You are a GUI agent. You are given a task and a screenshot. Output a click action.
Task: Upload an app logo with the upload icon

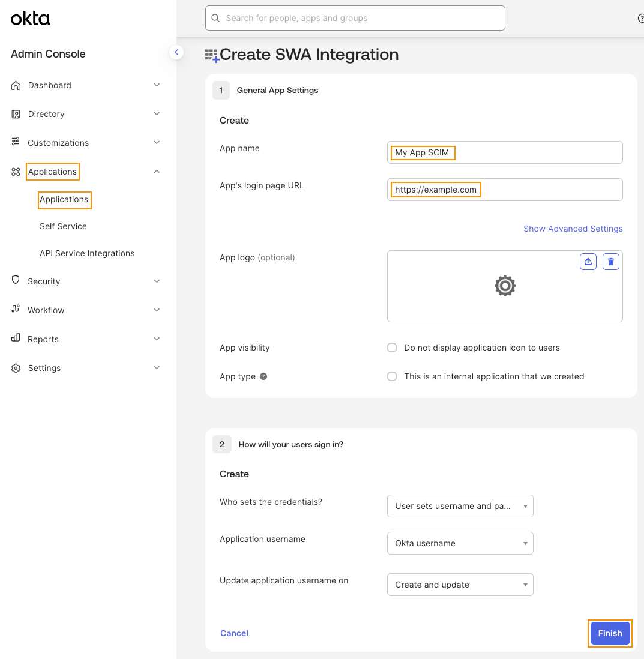588,262
